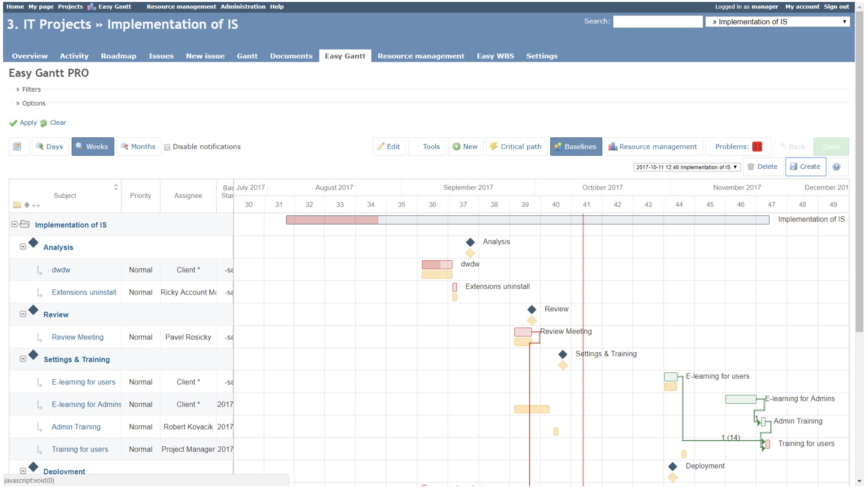Switch zoom to Months view
This screenshot has height=489, width=868.
(138, 146)
